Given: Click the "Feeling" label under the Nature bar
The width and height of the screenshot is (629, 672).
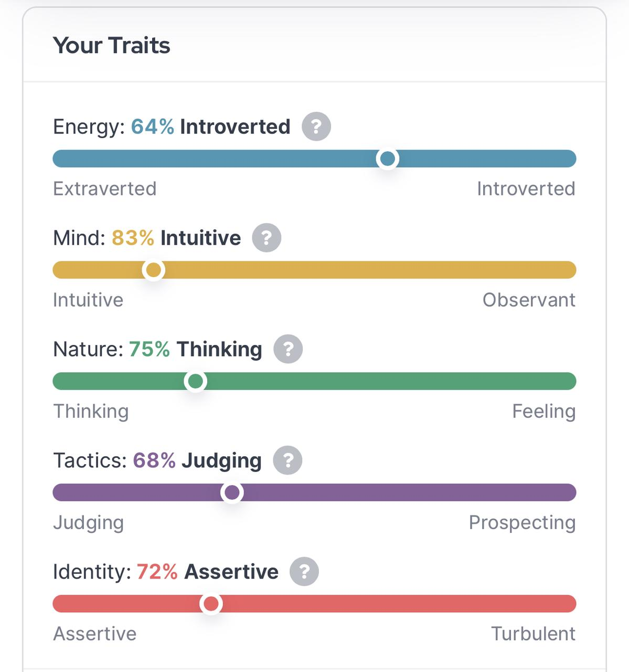Looking at the screenshot, I should point(543,411).
